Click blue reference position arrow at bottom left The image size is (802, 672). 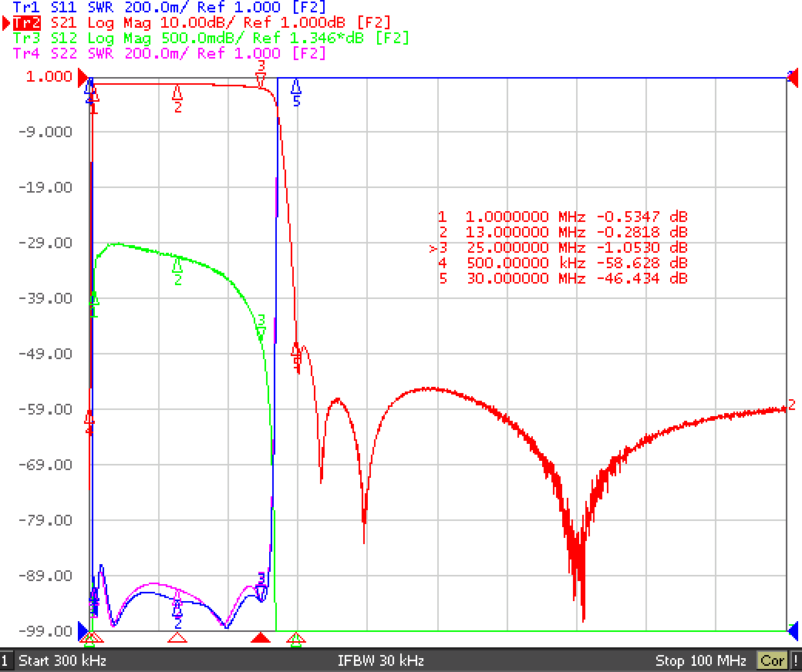coord(83,631)
